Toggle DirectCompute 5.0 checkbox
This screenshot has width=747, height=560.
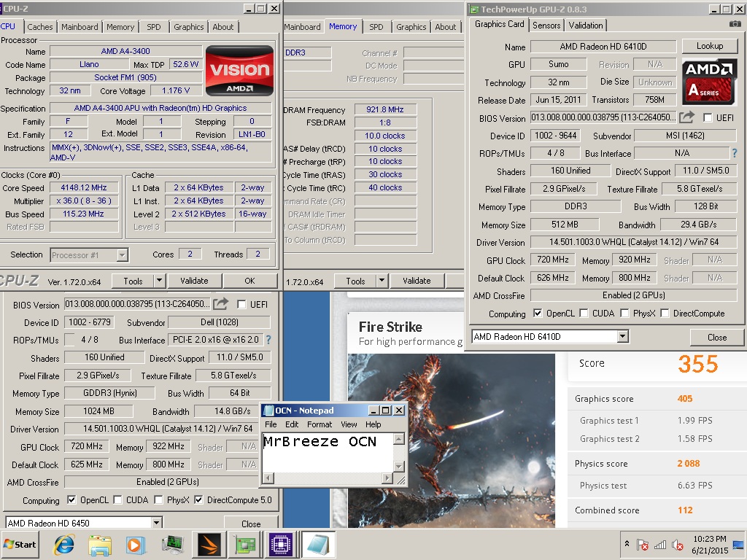[198, 499]
